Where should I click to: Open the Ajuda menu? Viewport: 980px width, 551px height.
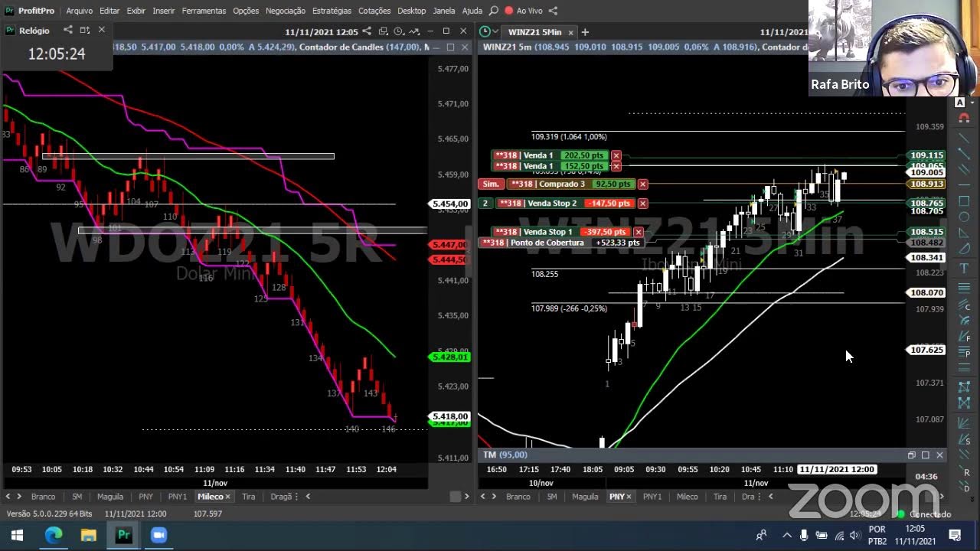coord(472,11)
